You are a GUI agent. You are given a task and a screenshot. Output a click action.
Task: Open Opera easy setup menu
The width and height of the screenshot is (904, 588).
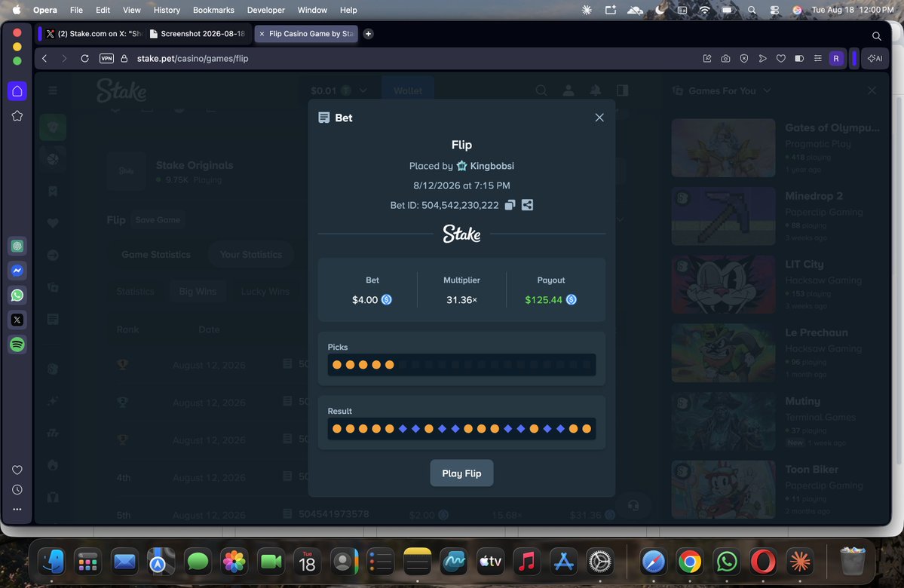click(817, 58)
